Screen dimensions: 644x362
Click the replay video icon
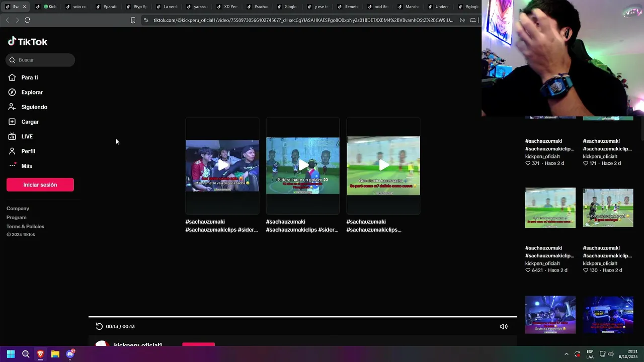(99, 326)
